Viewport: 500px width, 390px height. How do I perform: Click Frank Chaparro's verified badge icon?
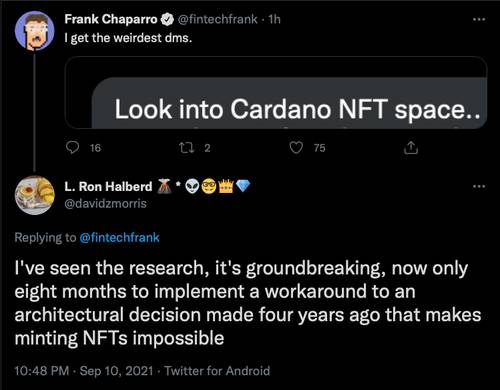click(167, 20)
